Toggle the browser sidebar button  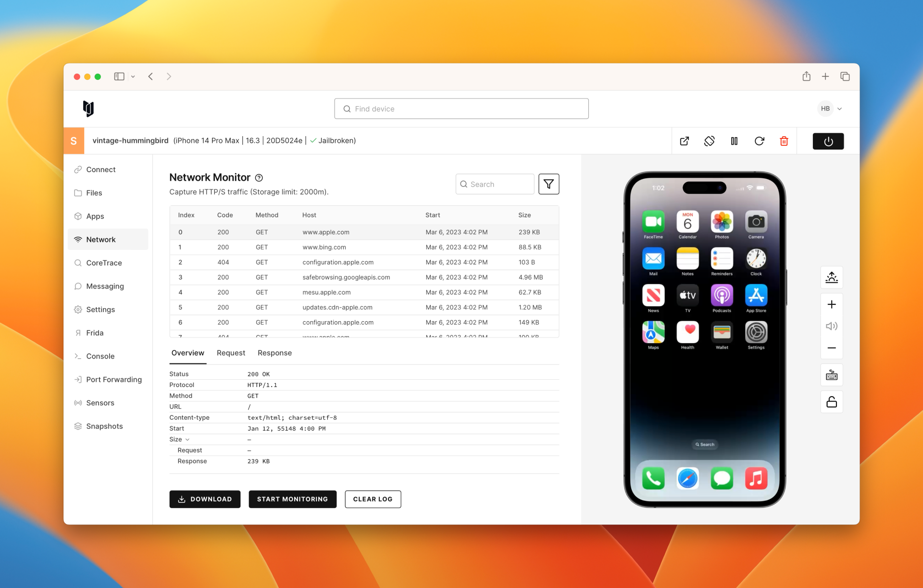pos(119,76)
